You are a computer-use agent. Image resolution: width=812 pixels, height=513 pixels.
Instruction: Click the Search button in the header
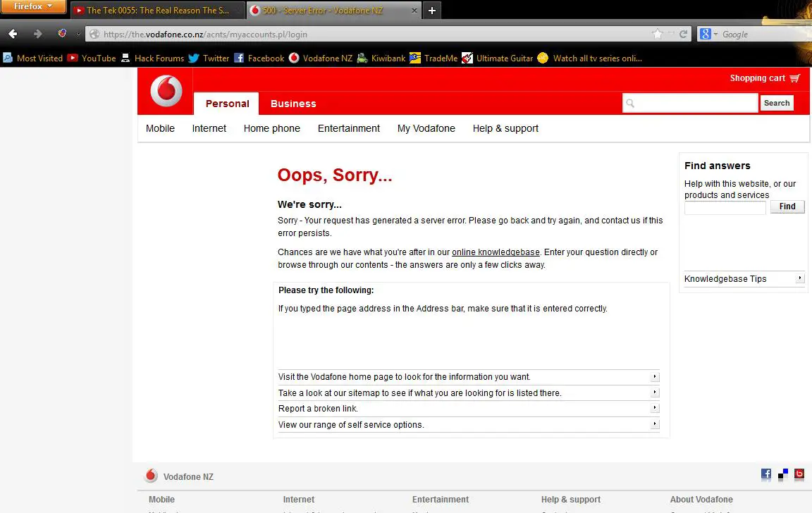[x=777, y=103]
